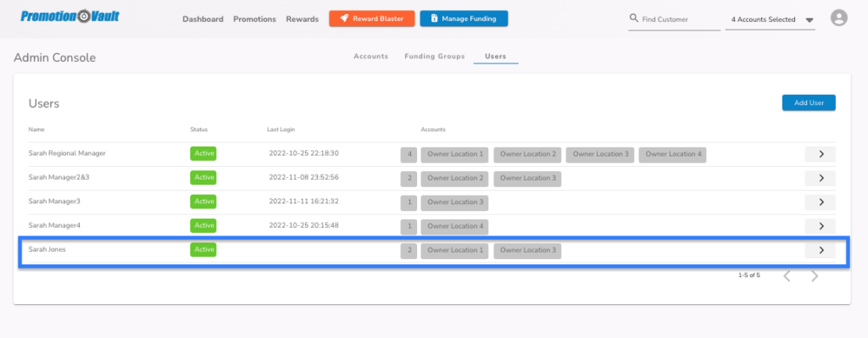Switch to the Accounts tab
868x338 pixels.
coord(371,57)
